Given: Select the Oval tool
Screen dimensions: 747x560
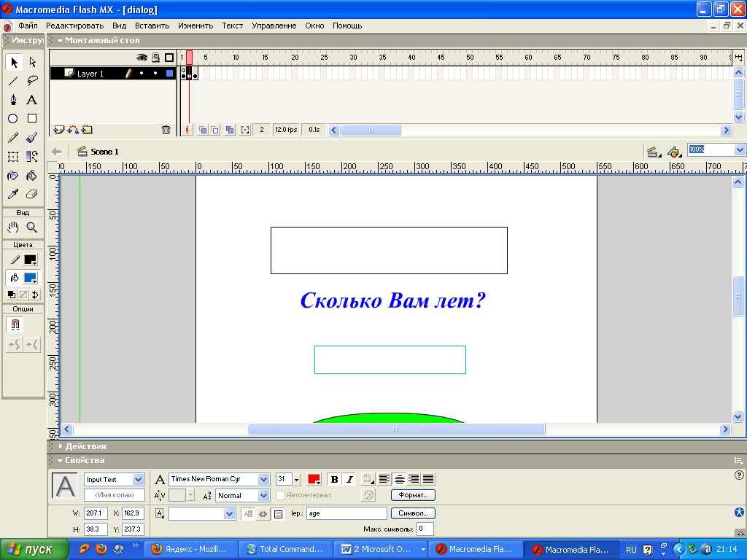Looking at the screenshot, I should coord(13,118).
